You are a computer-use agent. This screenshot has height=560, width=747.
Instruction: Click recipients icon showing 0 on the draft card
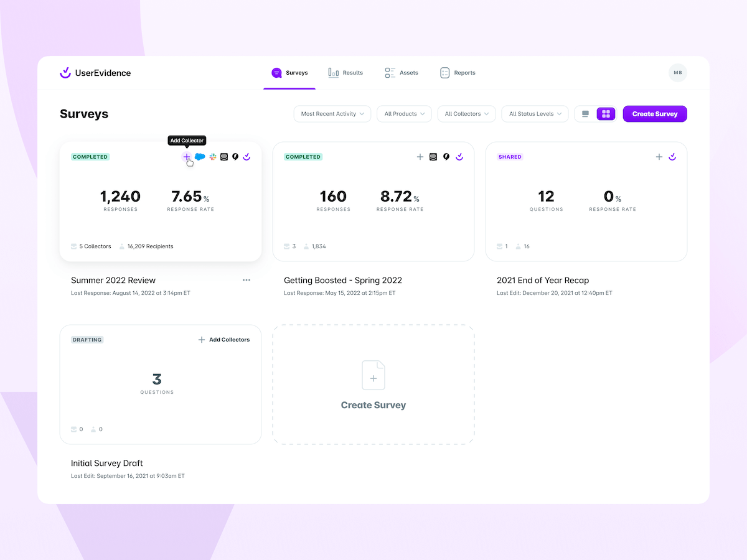[93, 429]
